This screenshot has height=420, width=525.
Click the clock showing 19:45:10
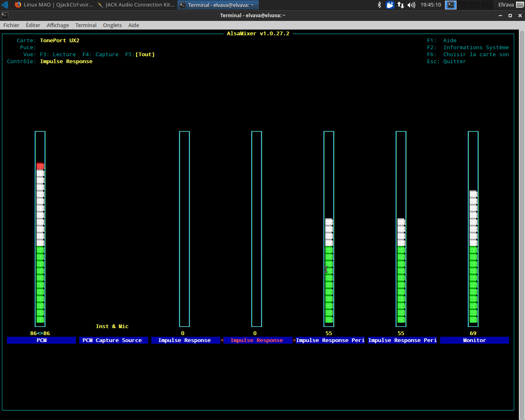pyautogui.click(x=431, y=5)
